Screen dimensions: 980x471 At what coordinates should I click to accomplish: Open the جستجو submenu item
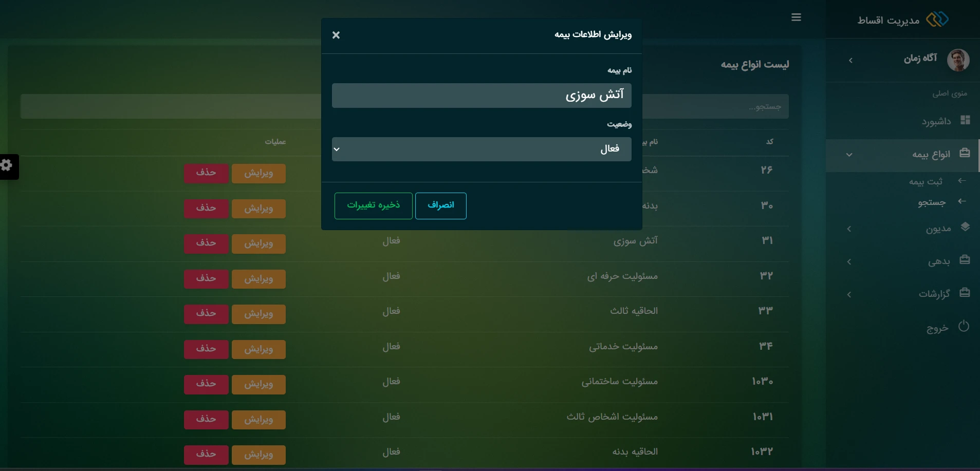pyautogui.click(x=932, y=202)
